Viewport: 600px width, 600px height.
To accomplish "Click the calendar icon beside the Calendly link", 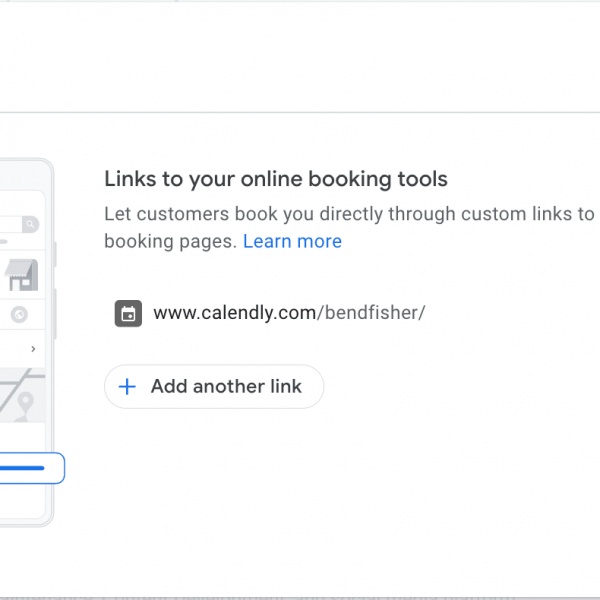I will click(128, 313).
